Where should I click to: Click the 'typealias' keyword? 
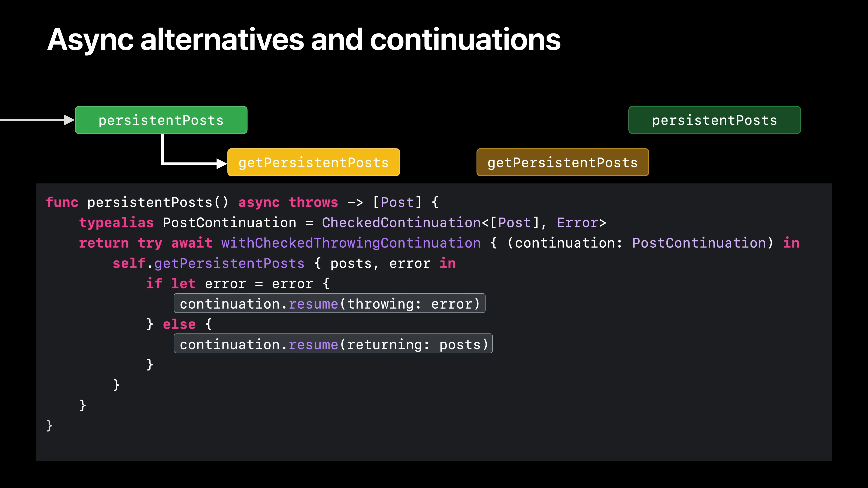[x=116, y=223]
